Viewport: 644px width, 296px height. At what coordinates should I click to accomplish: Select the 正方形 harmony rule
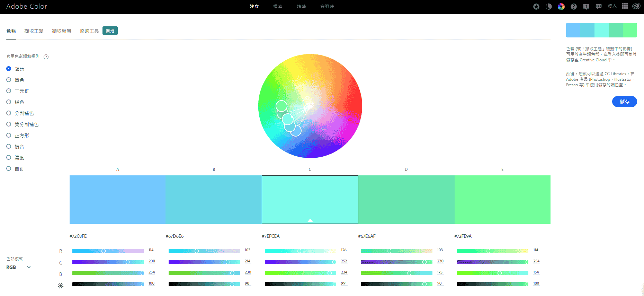tap(18, 136)
